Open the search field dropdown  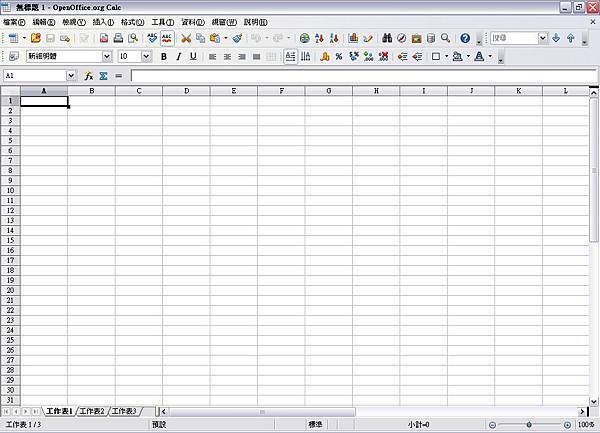(543, 38)
